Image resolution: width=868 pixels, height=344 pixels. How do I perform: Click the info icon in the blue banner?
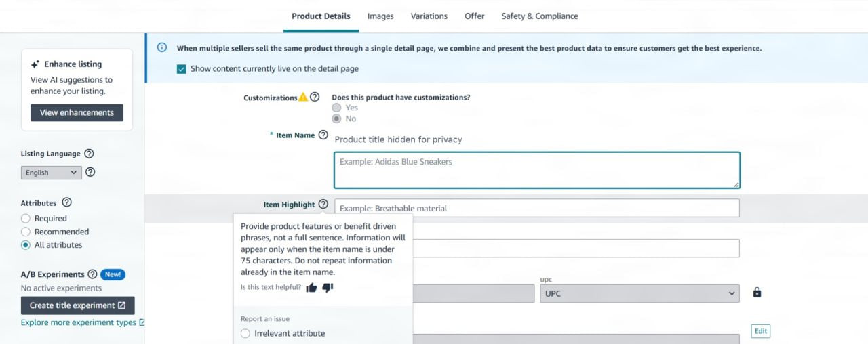click(x=162, y=47)
